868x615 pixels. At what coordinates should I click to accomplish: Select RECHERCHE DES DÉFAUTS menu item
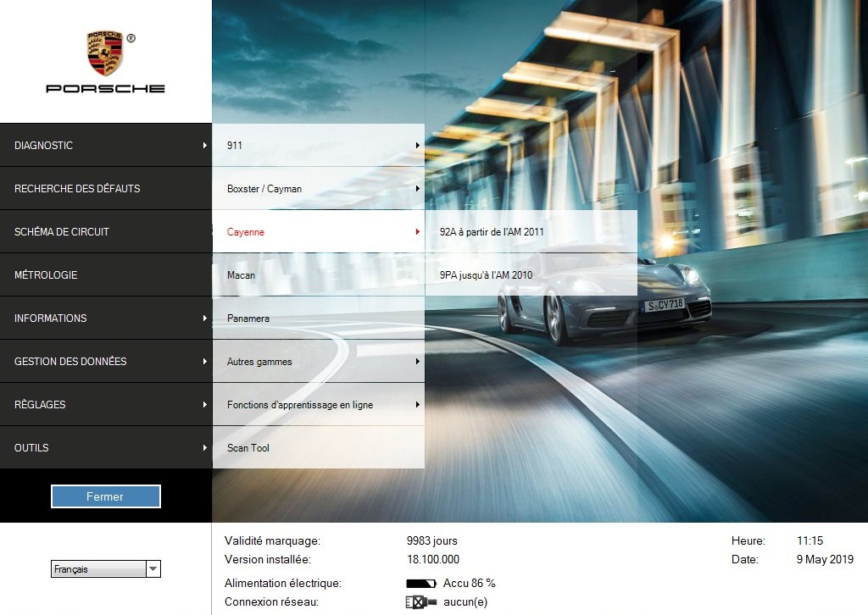click(106, 189)
